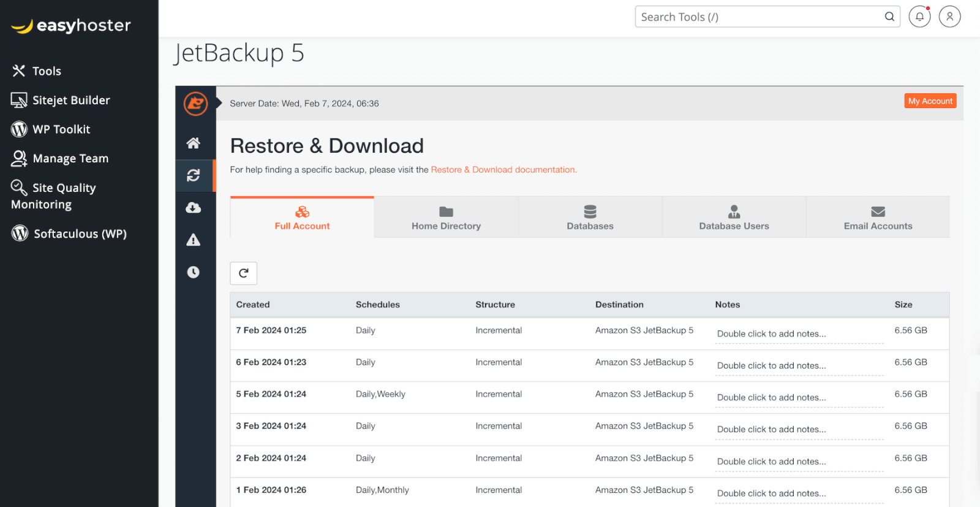Image resolution: width=980 pixels, height=507 pixels.
Task: Refresh the backups list
Action: tap(244, 273)
